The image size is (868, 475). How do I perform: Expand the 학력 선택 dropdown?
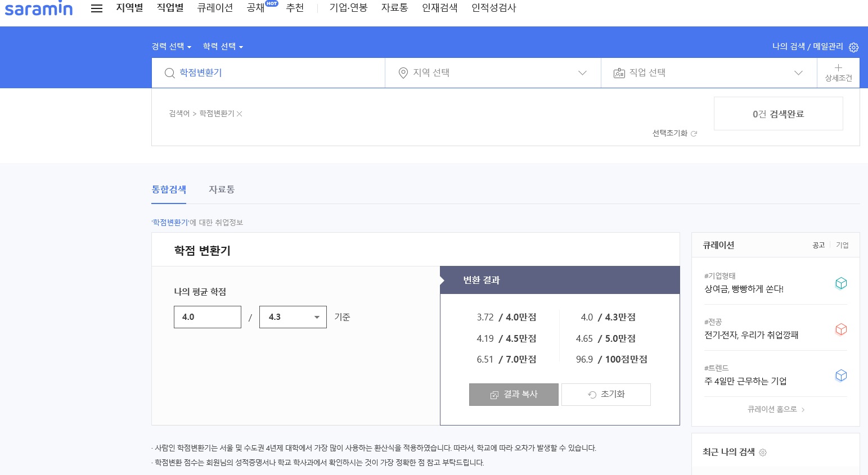point(223,47)
